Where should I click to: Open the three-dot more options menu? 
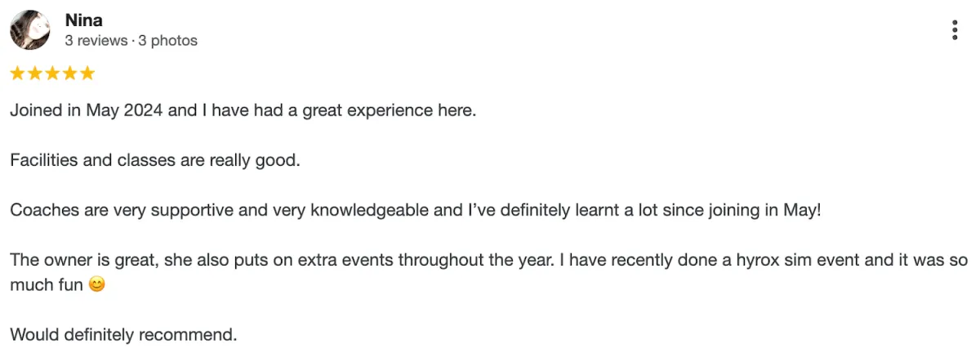tap(955, 30)
